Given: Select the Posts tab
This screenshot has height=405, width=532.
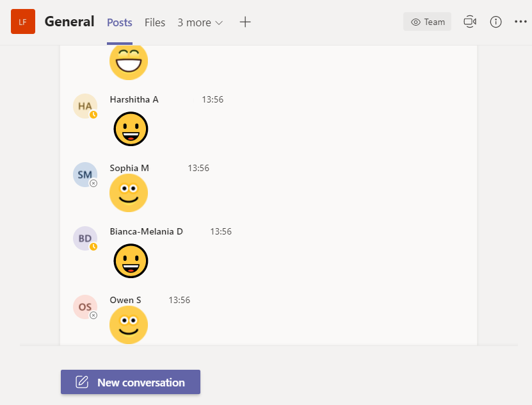Looking at the screenshot, I should pyautogui.click(x=119, y=22).
